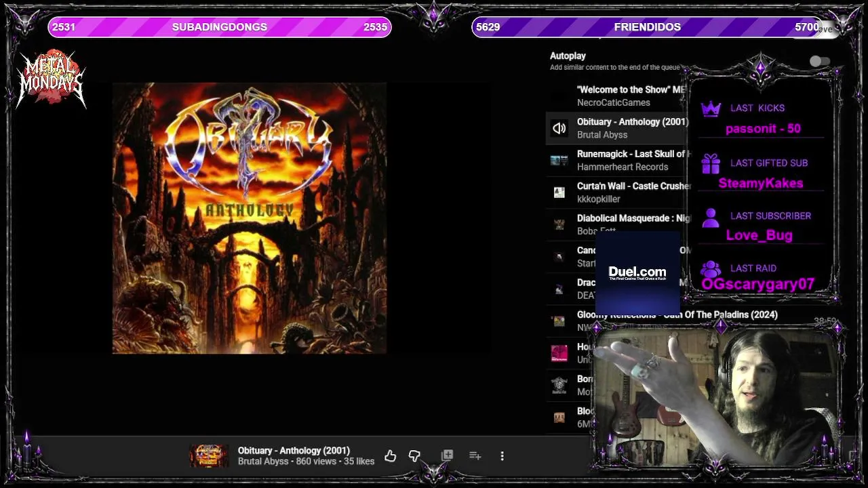Click the large Obituary Anthology album cover
Screen dimensions: 868x488
coord(250,218)
